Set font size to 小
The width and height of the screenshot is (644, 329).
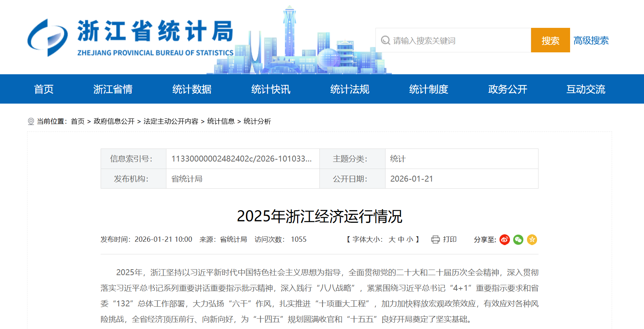[410, 240]
